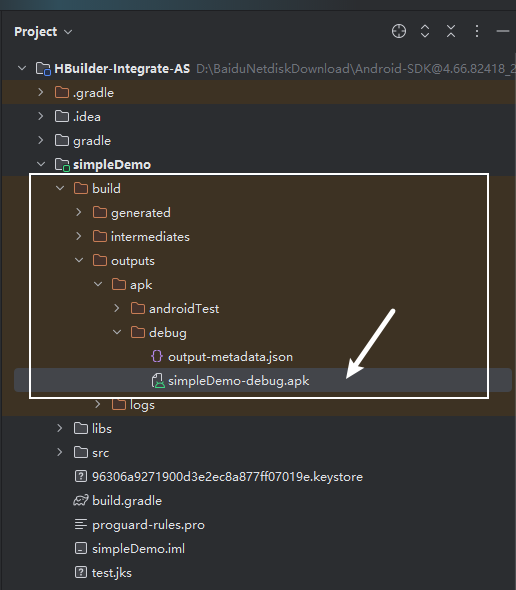Viewport: 516px width, 590px height.
Task: Select build.gradle file
Action: pyautogui.click(x=127, y=501)
